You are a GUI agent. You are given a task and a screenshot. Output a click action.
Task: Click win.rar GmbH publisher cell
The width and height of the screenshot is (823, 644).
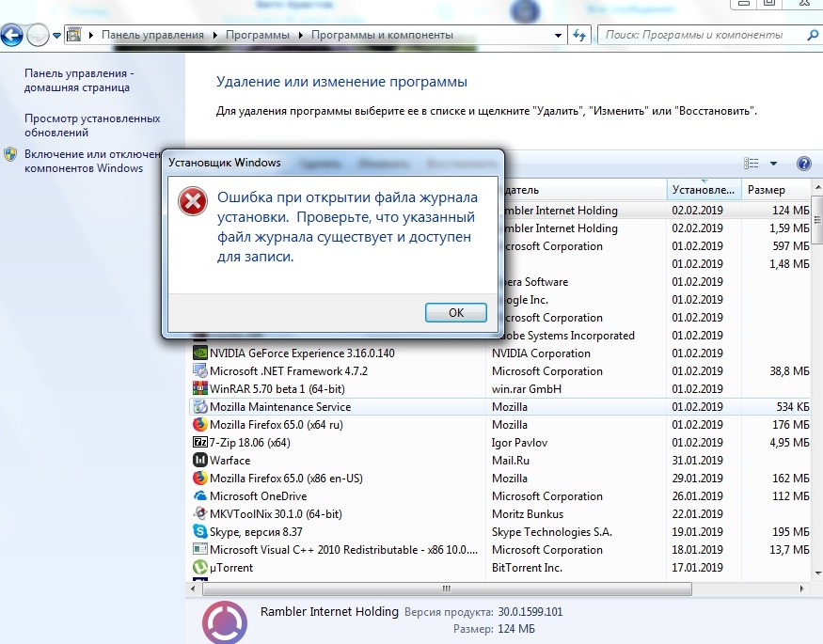click(527, 388)
